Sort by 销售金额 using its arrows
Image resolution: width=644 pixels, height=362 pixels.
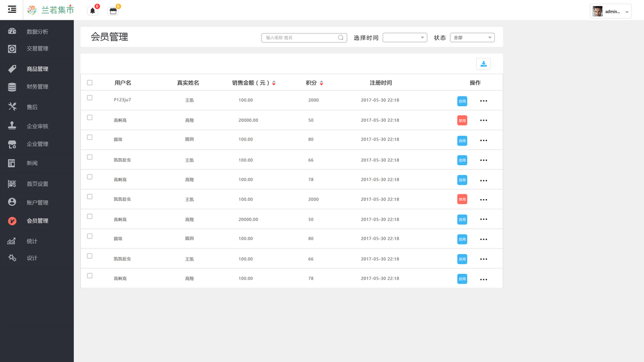click(274, 83)
